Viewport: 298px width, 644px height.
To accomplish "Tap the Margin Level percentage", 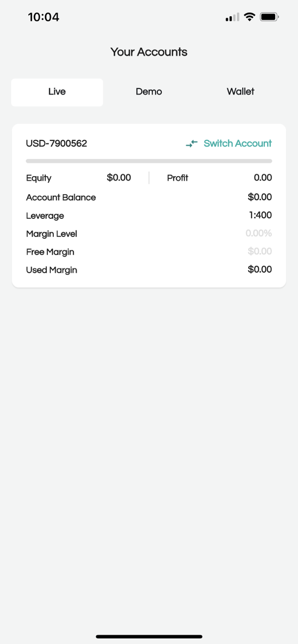I will point(259,233).
